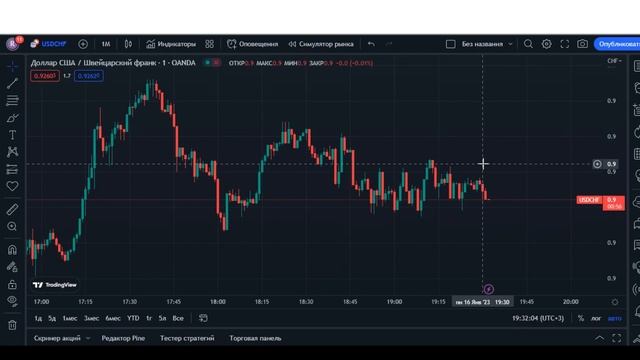Click the blue buy price 0.9262 button
The image size is (640, 360).
tap(89, 76)
